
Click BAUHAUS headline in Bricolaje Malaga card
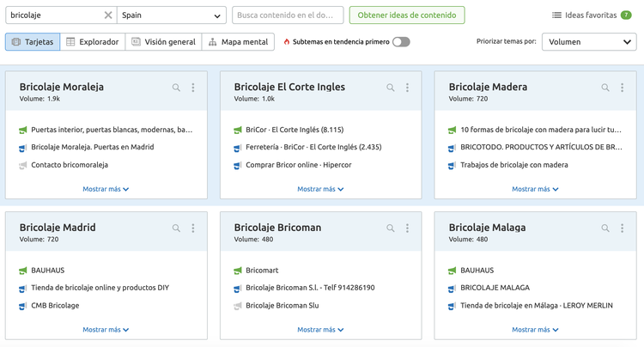pyautogui.click(x=477, y=271)
